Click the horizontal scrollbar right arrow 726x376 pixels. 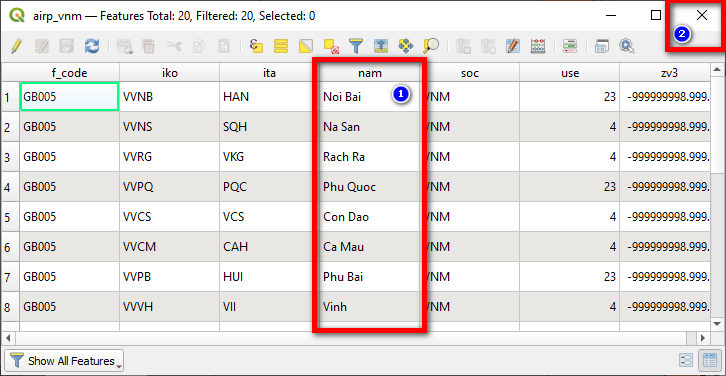(703, 338)
